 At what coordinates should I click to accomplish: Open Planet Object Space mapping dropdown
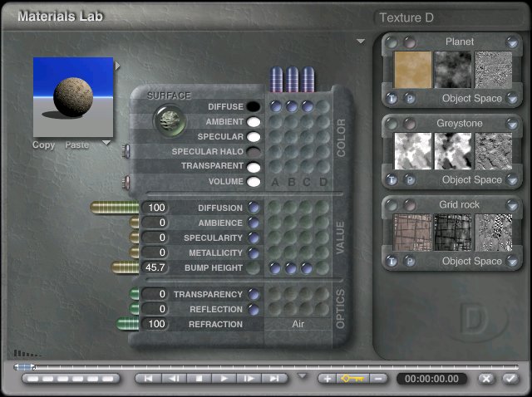(512, 99)
